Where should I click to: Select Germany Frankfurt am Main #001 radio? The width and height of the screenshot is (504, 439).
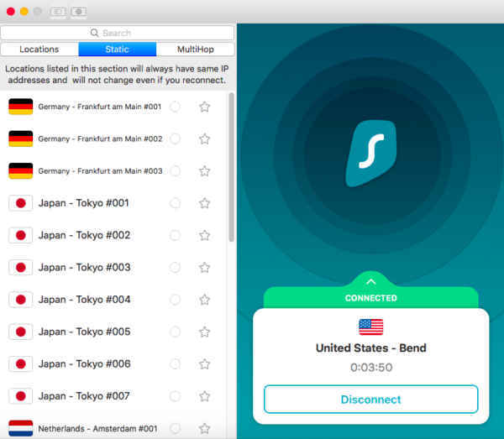176,107
